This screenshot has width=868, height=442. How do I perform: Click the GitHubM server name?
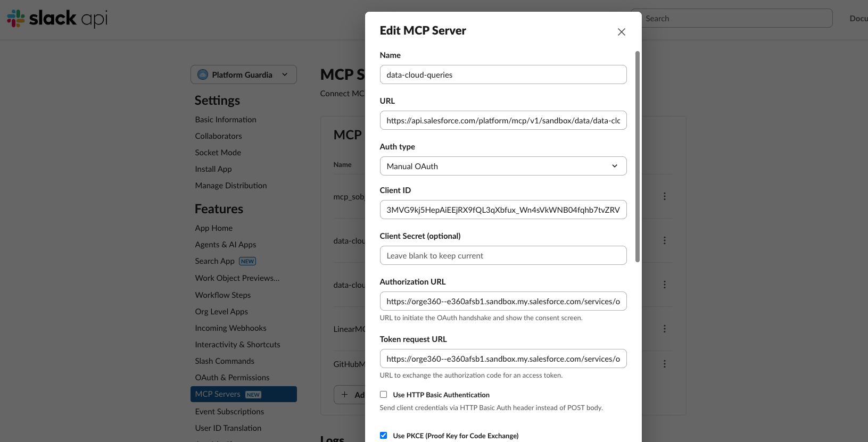349,364
